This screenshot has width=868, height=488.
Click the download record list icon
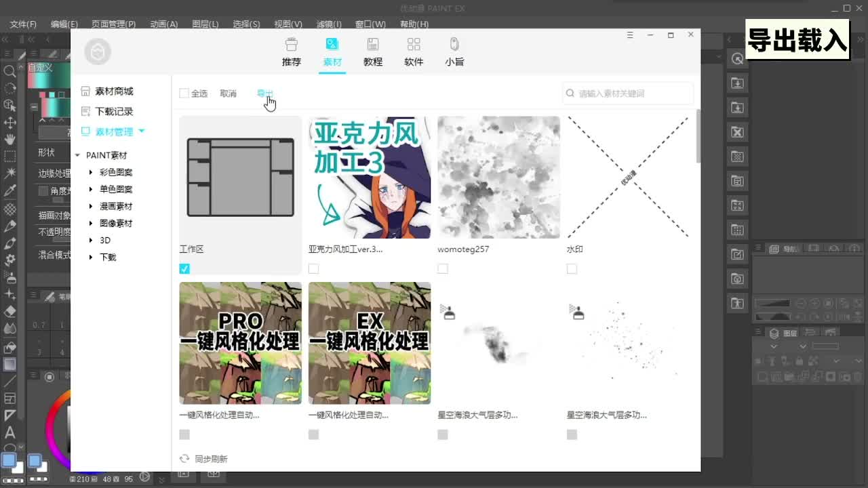[x=85, y=111]
